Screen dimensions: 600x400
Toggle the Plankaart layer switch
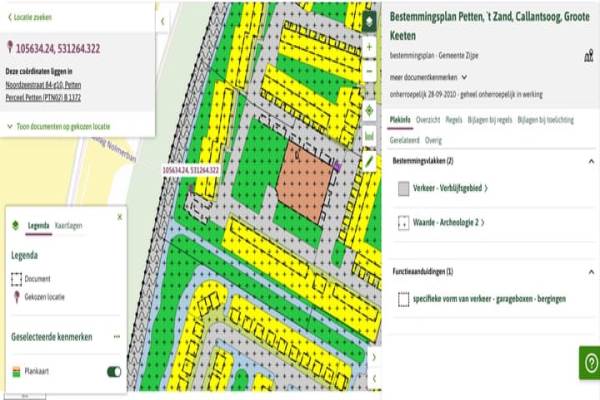[x=114, y=371]
